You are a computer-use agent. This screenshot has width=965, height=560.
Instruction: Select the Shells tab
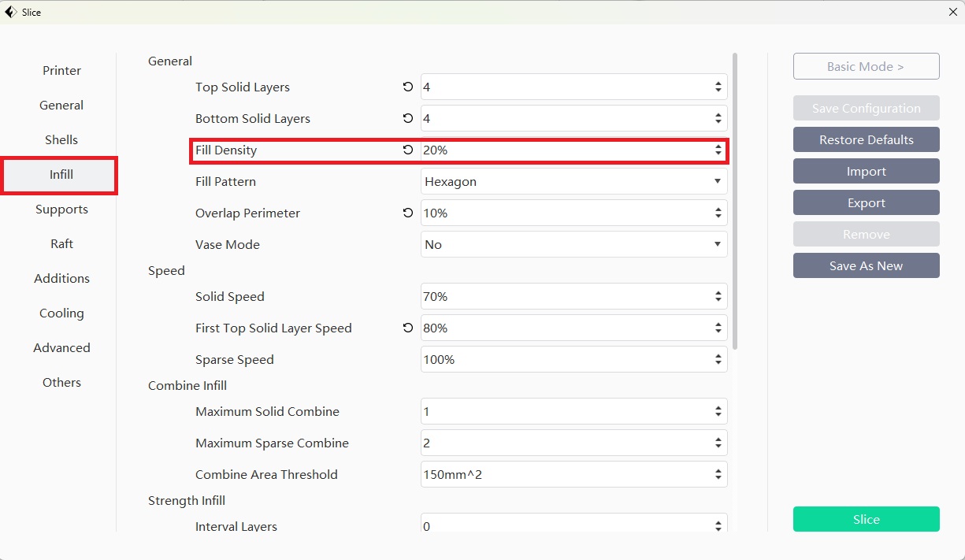61,140
